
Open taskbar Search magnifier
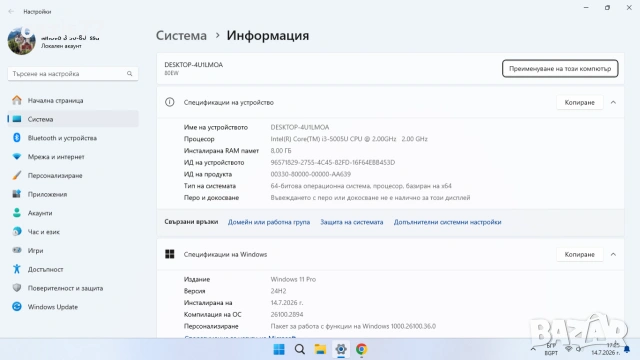300,349
